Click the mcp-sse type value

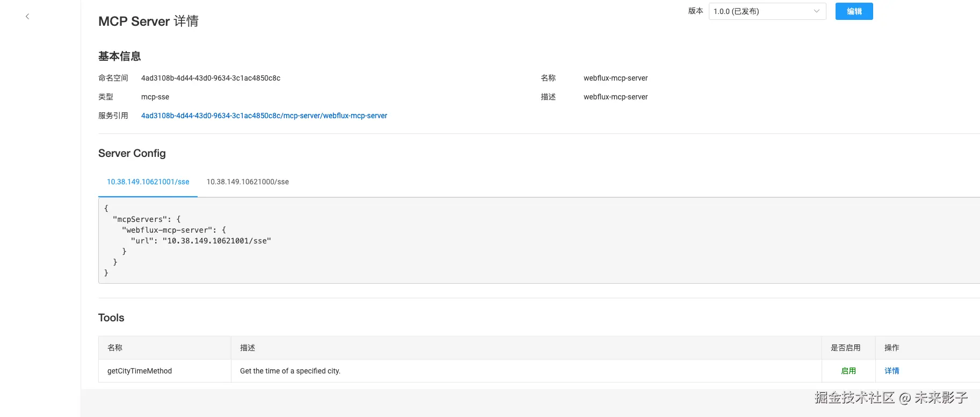coord(155,97)
